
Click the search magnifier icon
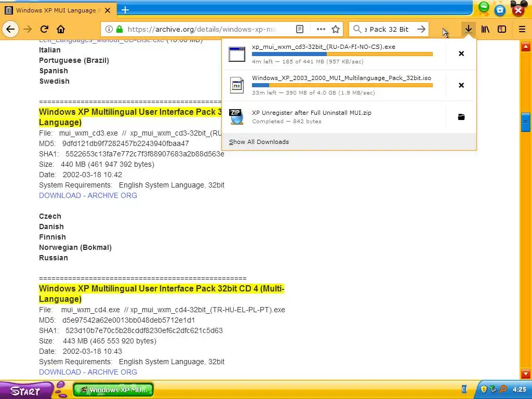(357, 29)
